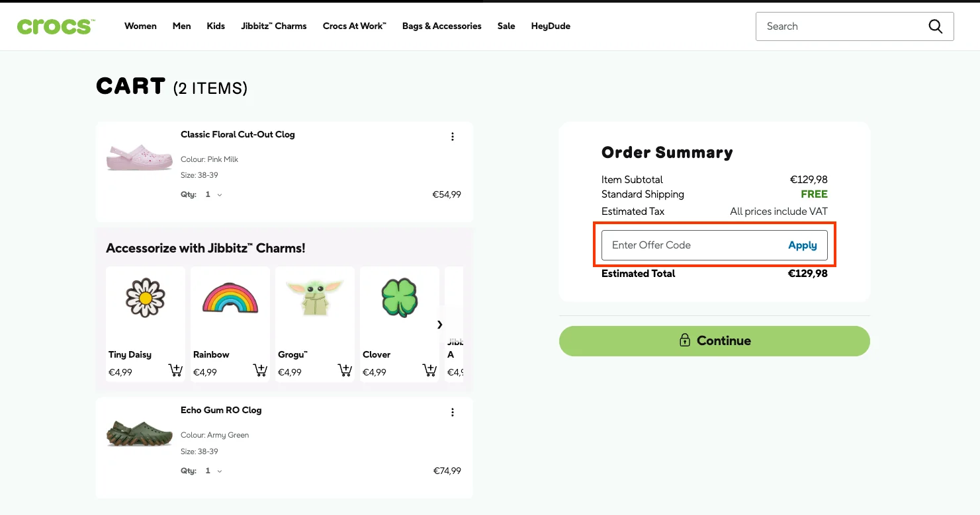Viewport: 980px width, 515px height.
Task: Open options menu for Echo Gum RO Clog
Action: (453, 413)
